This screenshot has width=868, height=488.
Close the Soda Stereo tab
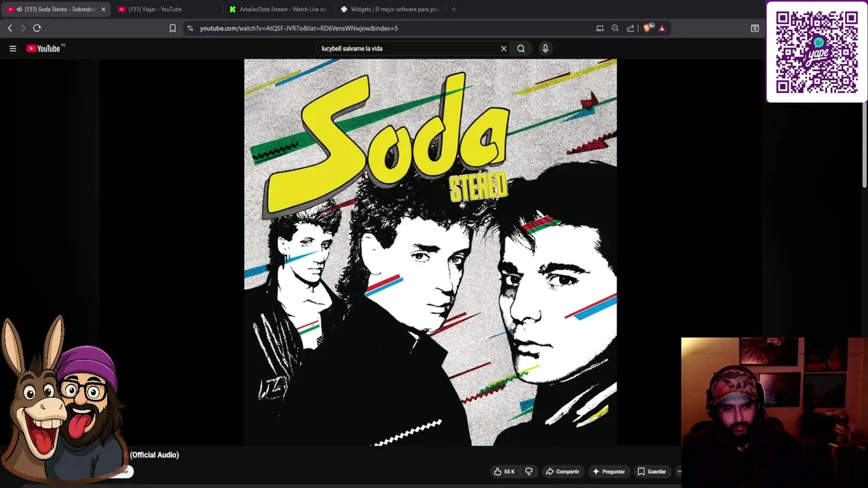point(103,9)
